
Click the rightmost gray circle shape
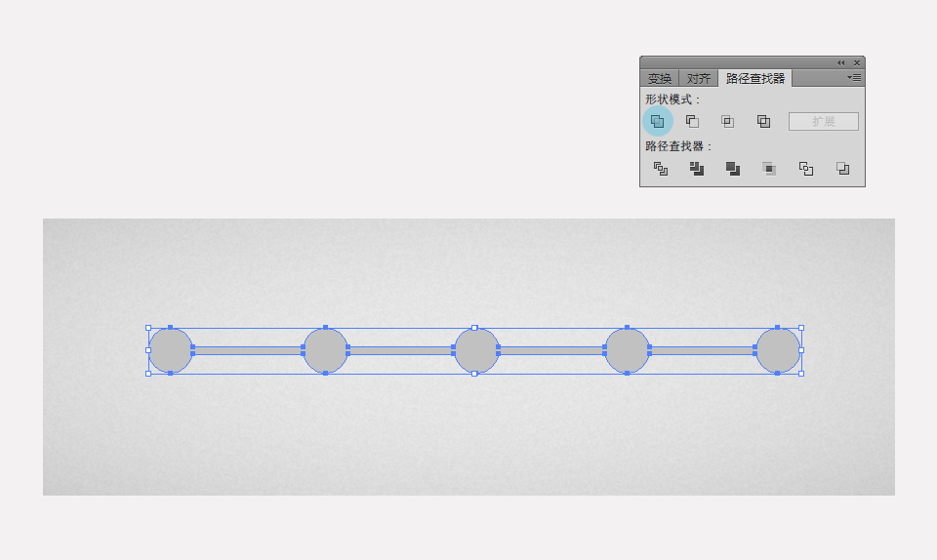[x=778, y=350]
